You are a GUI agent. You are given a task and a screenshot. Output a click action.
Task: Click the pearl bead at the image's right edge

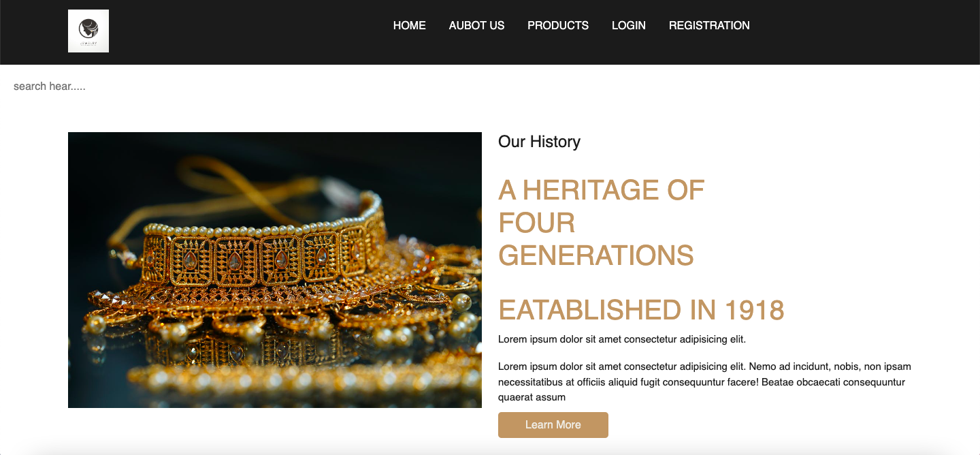(x=461, y=302)
